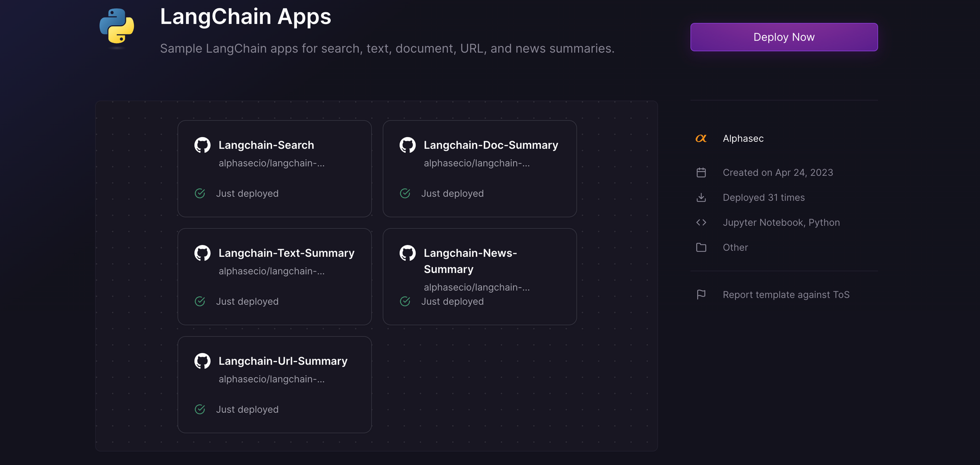
Task: Click the GitHub icon on Langchain-Text-Summary card
Action: tap(202, 253)
